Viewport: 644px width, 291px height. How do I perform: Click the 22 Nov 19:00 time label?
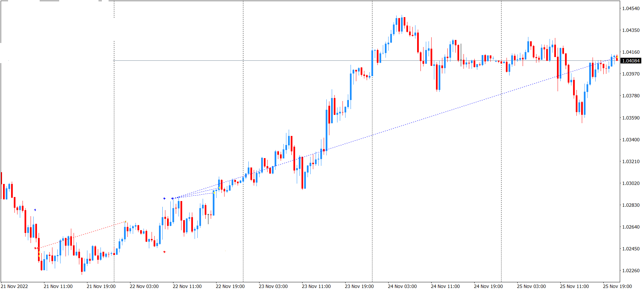pyautogui.click(x=230, y=286)
